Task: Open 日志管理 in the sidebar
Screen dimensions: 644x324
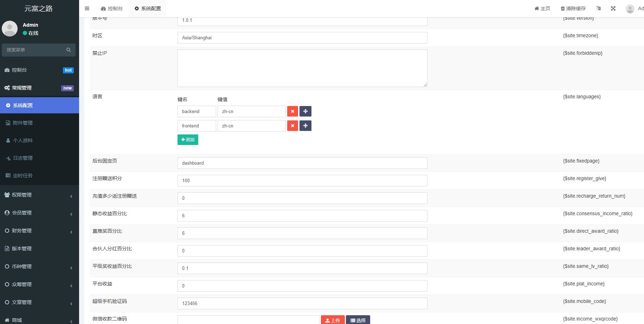Action: [23, 158]
